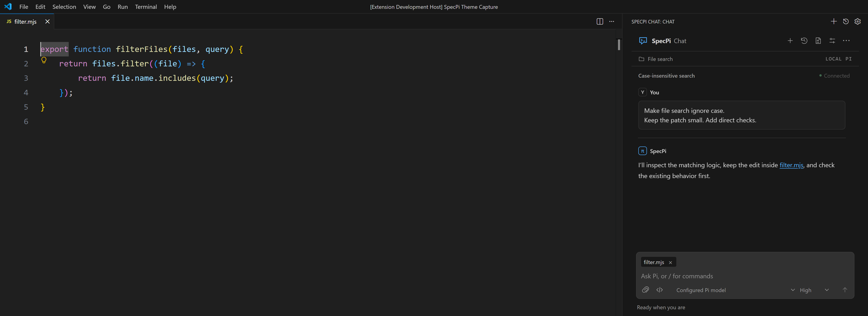868x316 pixels.
Task: Open the Go menu
Action: tap(106, 7)
